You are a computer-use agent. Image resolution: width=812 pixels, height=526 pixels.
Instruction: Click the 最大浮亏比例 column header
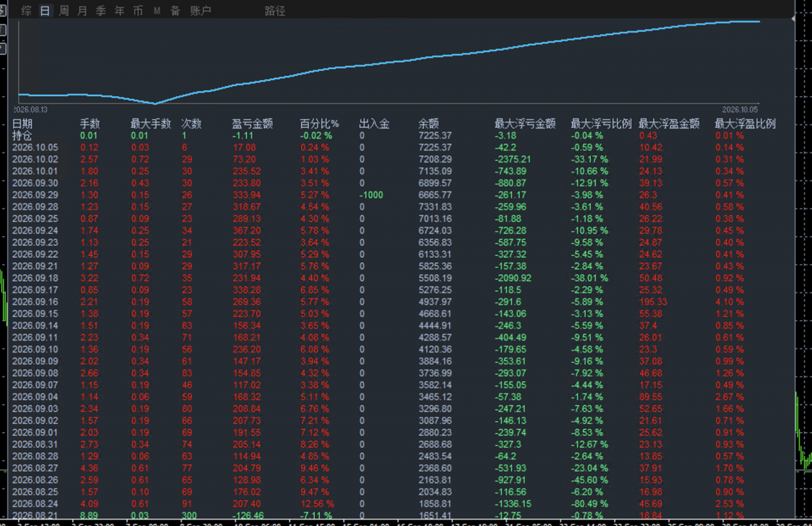tap(602, 124)
